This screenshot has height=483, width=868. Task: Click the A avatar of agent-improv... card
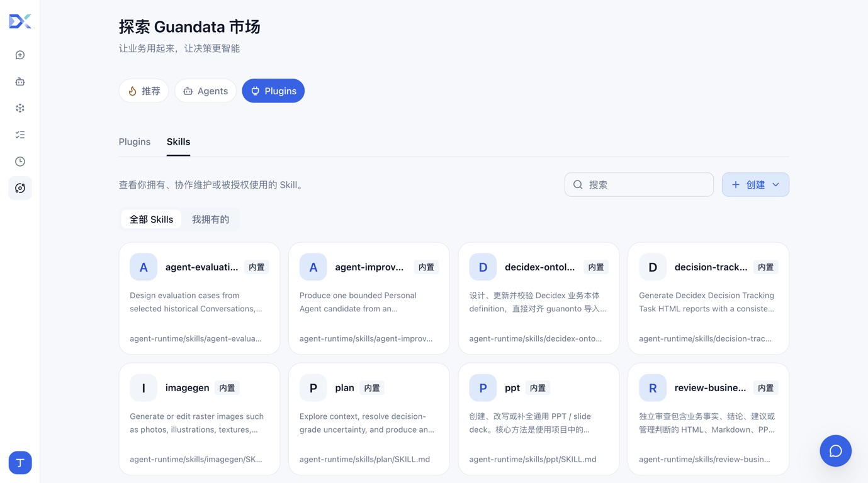(x=313, y=267)
